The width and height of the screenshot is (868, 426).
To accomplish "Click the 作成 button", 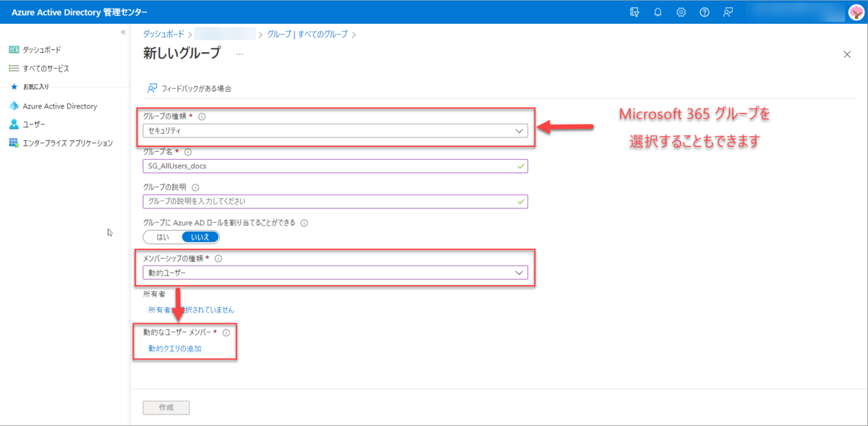I will coord(166,408).
